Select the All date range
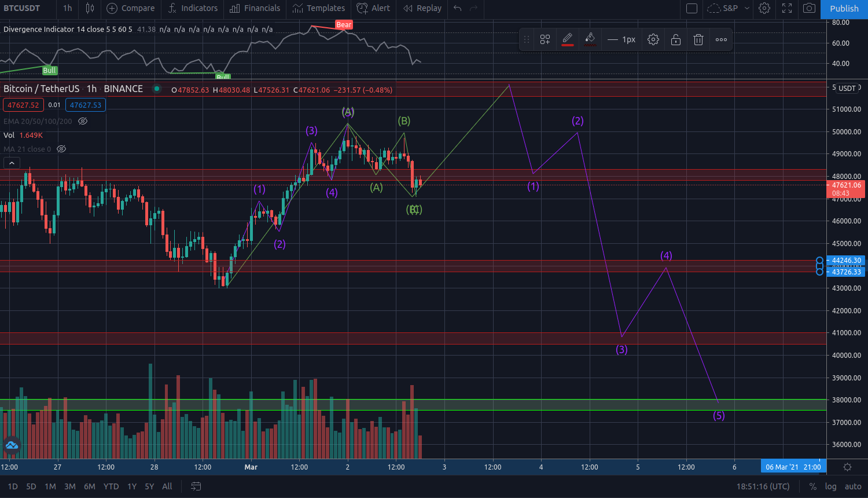The image size is (868, 498). pyautogui.click(x=167, y=486)
